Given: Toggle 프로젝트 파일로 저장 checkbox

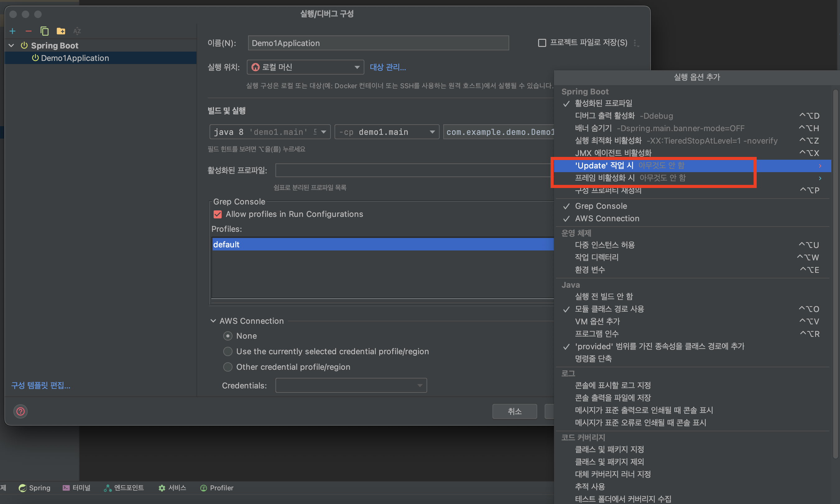Looking at the screenshot, I should (542, 43).
